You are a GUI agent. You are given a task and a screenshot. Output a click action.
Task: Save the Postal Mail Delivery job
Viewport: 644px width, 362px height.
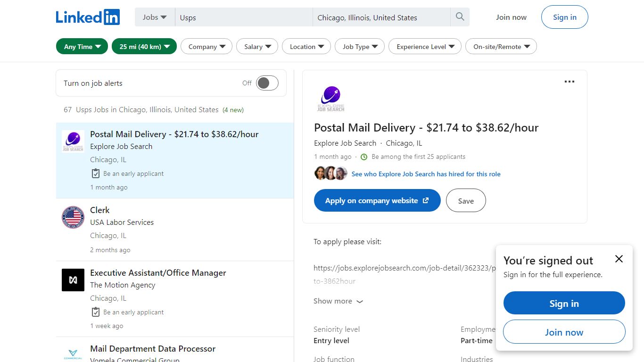(x=466, y=200)
